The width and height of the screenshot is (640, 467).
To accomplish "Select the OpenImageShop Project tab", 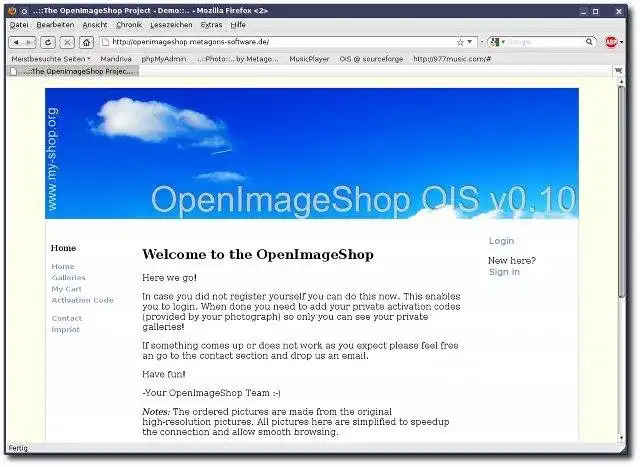I will coord(73,71).
